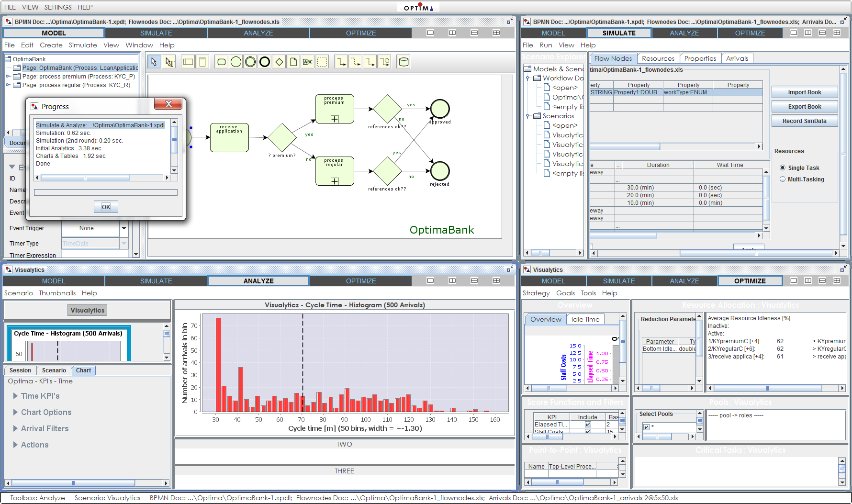Pick the end event thick-circle tool
This screenshot has height=504, width=852.
265,62
